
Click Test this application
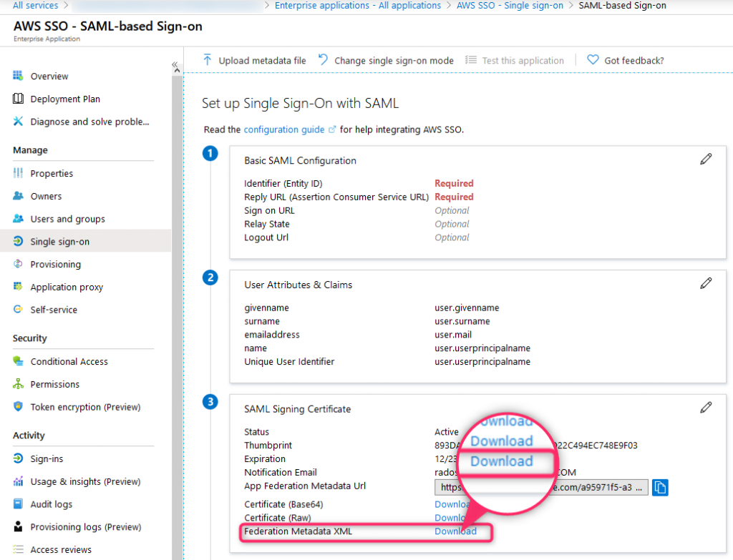pos(515,60)
